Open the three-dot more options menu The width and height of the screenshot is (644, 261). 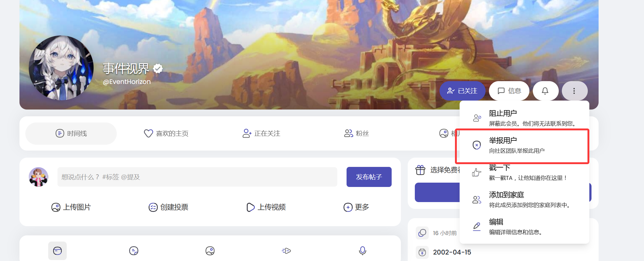click(x=574, y=91)
